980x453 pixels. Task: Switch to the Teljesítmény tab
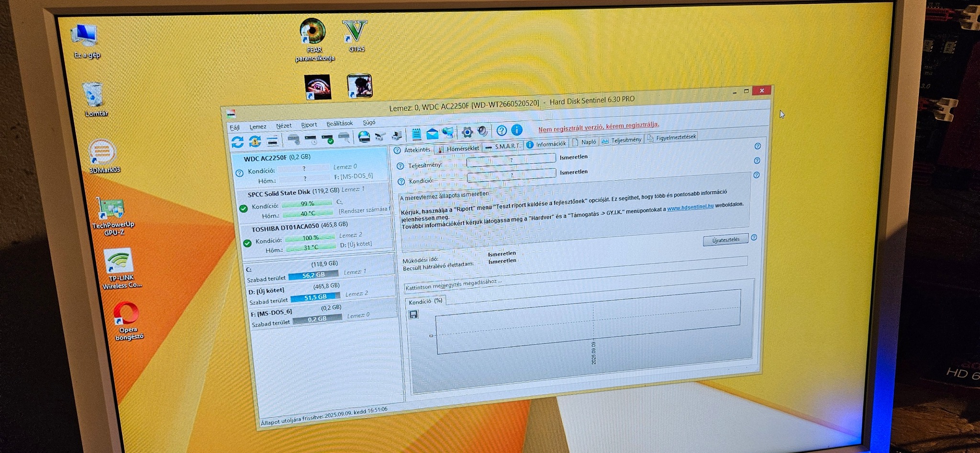[x=622, y=140]
